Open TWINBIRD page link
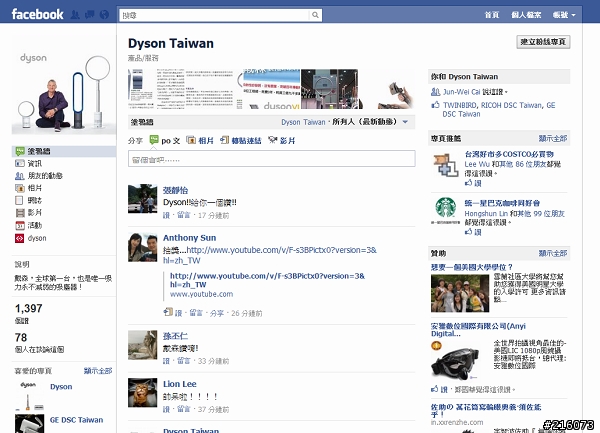The image size is (600, 433). click(x=460, y=105)
